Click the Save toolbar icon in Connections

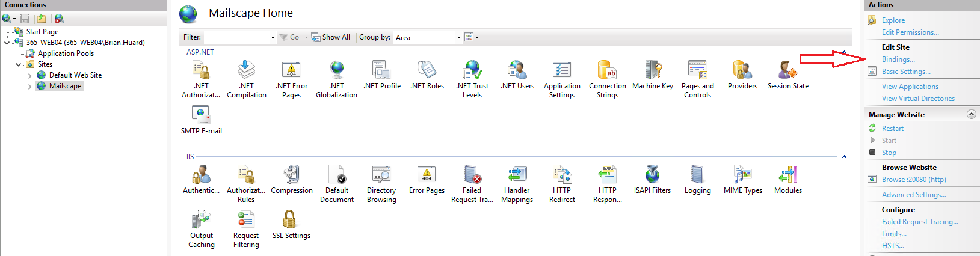click(x=25, y=19)
